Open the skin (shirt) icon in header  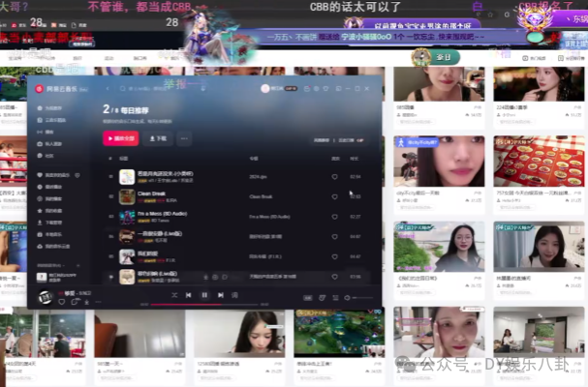pyautogui.click(x=325, y=88)
